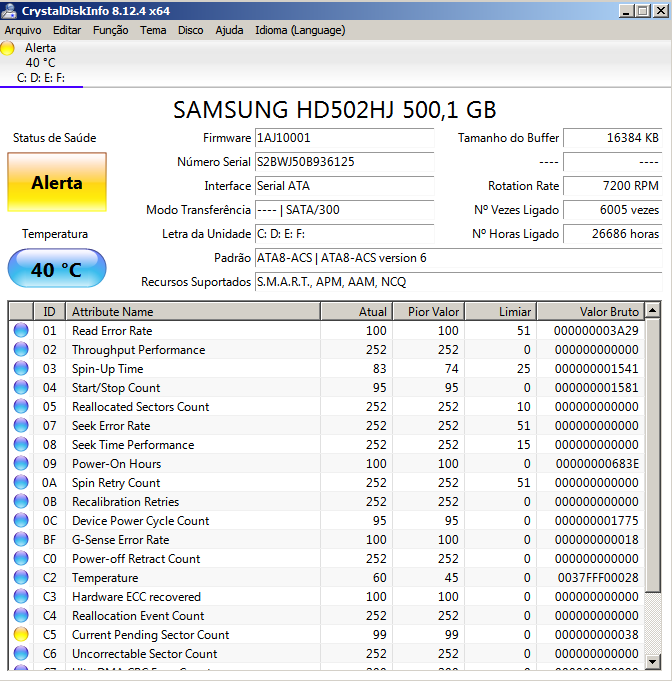Image resolution: width=672 pixels, height=681 pixels.
Task: Click the Attribute Name column header
Action: pos(193,311)
